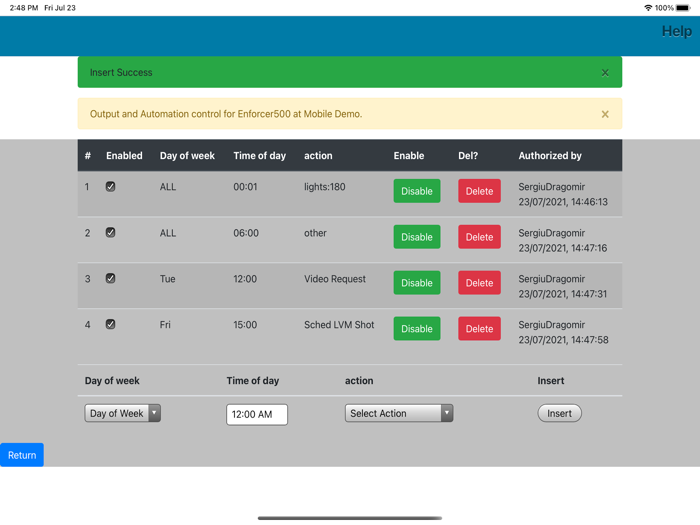
Task: Click the blue Return button
Action: (x=22, y=455)
